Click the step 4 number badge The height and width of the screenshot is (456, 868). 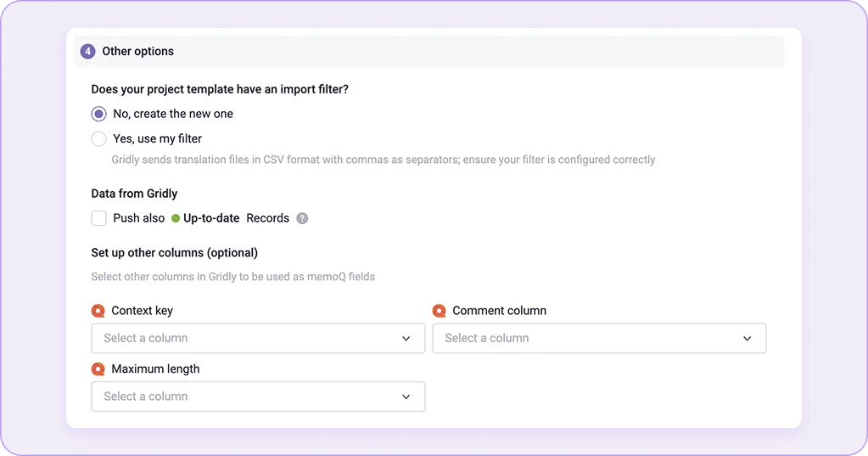(87, 52)
